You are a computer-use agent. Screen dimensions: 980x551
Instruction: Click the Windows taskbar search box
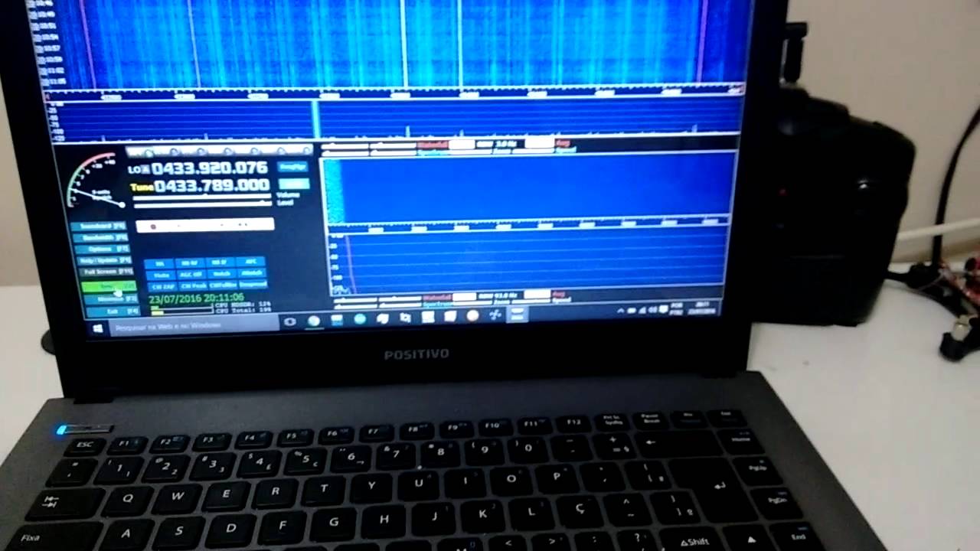pyautogui.click(x=193, y=326)
